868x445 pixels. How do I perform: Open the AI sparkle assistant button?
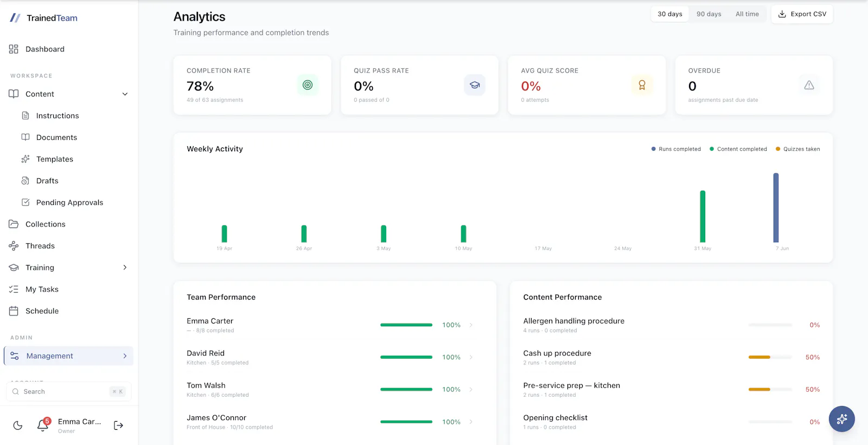841,419
